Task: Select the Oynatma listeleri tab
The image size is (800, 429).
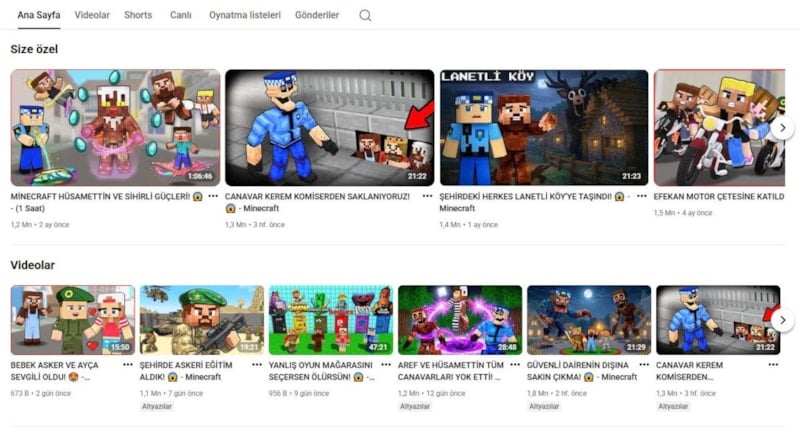Action: tap(245, 16)
